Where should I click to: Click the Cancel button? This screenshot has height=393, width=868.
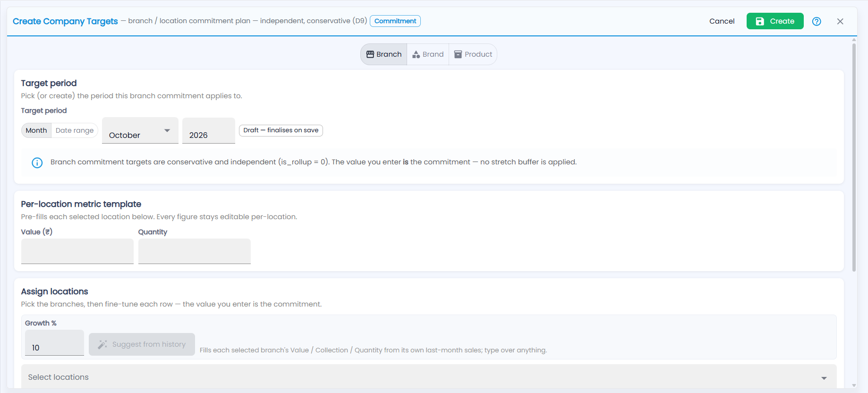[x=722, y=21]
